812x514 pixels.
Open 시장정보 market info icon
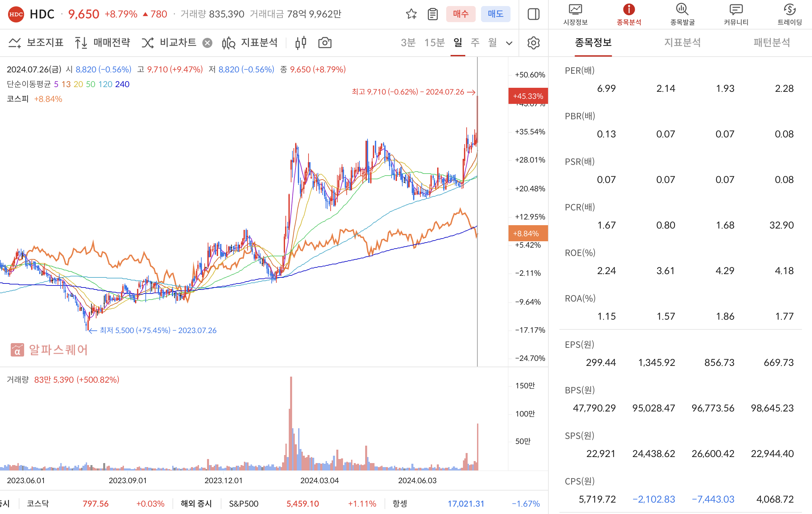pos(575,14)
